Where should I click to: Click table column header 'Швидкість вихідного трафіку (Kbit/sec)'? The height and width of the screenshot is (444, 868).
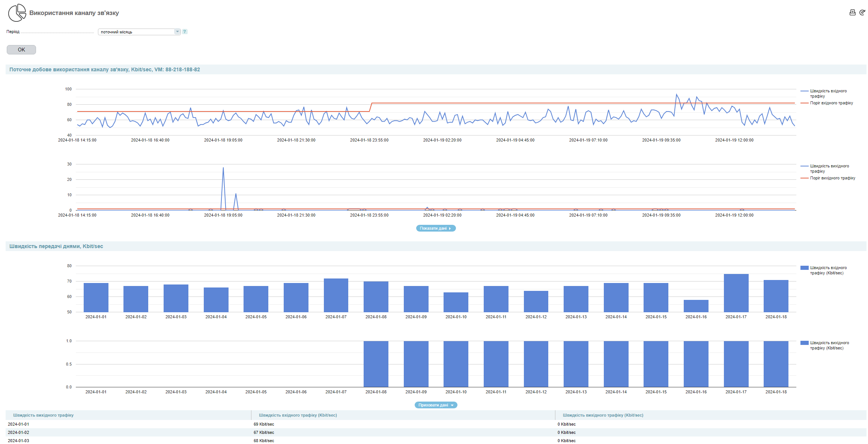[x=603, y=415]
